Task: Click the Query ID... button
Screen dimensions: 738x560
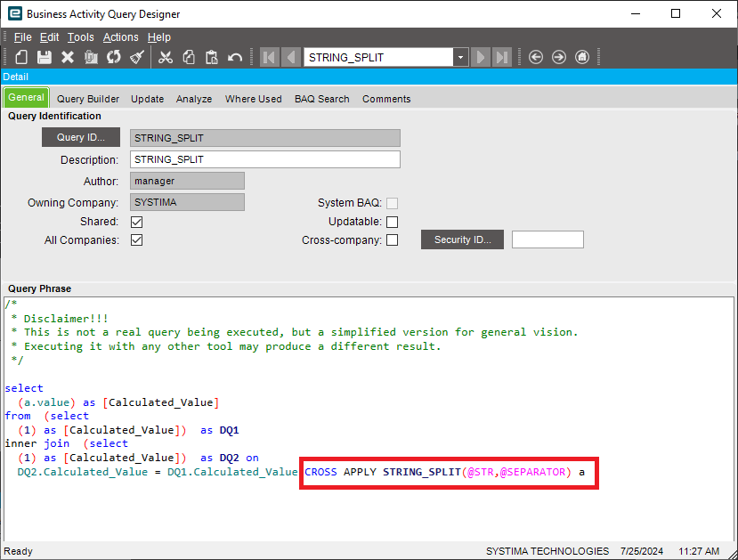Action: (x=81, y=137)
